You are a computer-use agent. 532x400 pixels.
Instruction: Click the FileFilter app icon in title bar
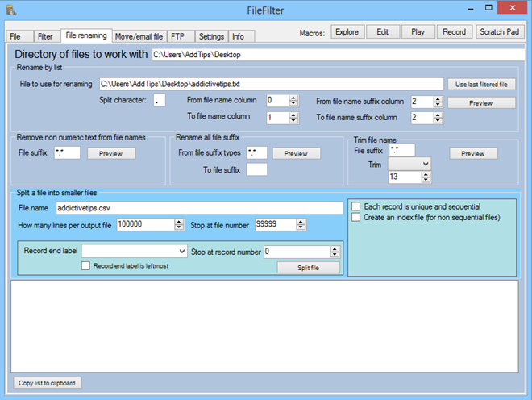pyautogui.click(x=11, y=10)
